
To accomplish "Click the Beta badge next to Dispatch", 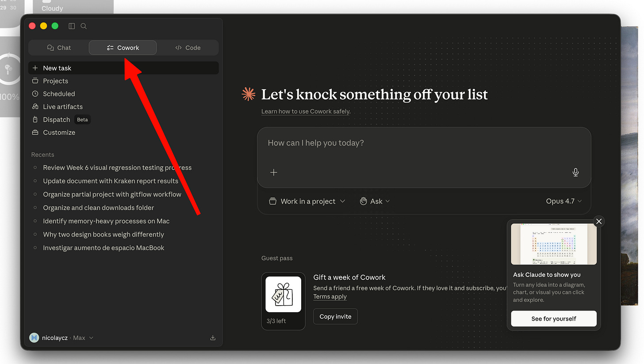I will (82, 119).
